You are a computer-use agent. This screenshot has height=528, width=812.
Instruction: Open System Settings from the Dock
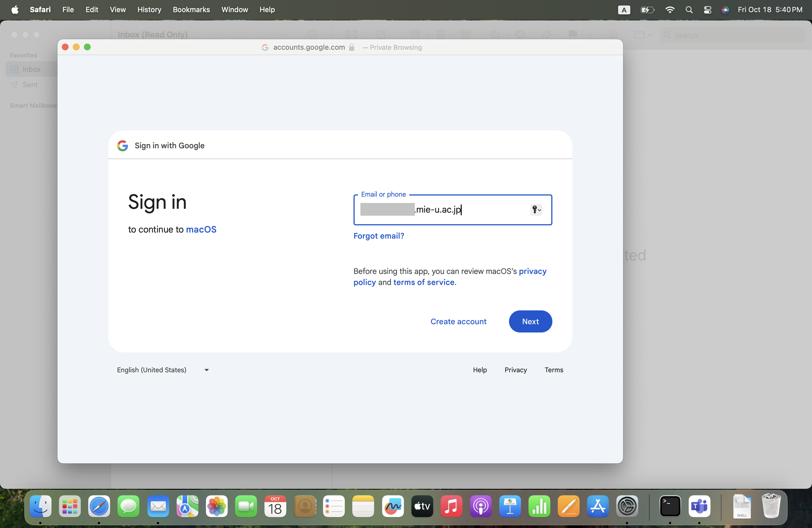tap(627, 506)
